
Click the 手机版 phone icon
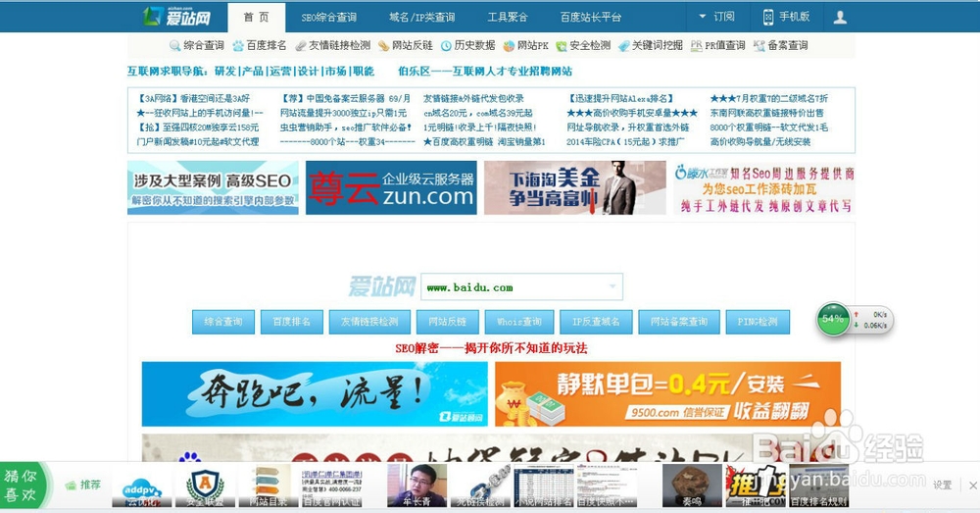[x=768, y=17]
